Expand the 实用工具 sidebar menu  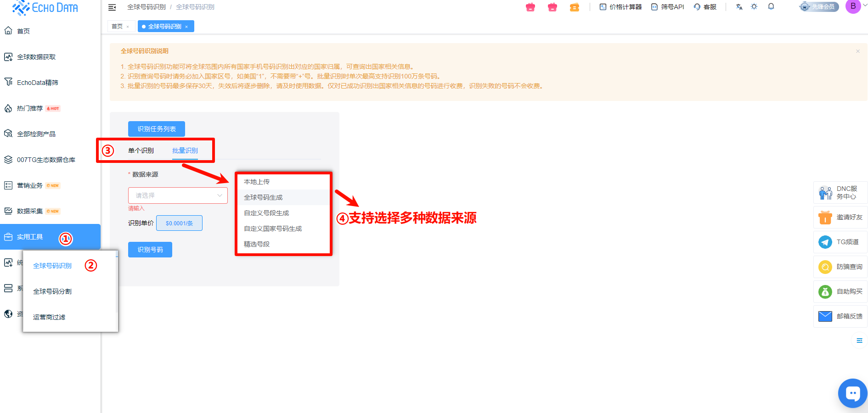point(30,237)
